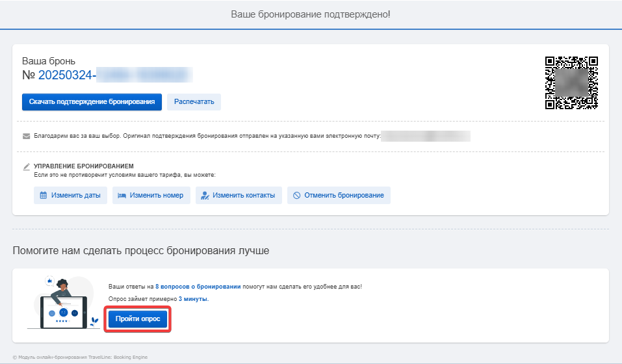Click the pencil icon beside УПРАВЛЕНИЕ БРОНИРОВАНИЕМ

pos(26,167)
